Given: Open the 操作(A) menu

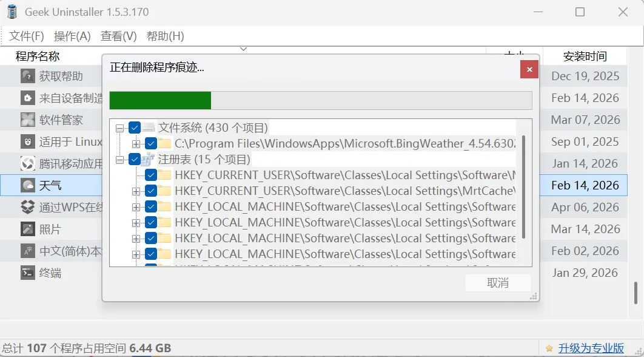Looking at the screenshot, I should pyautogui.click(x=72, y=36).
